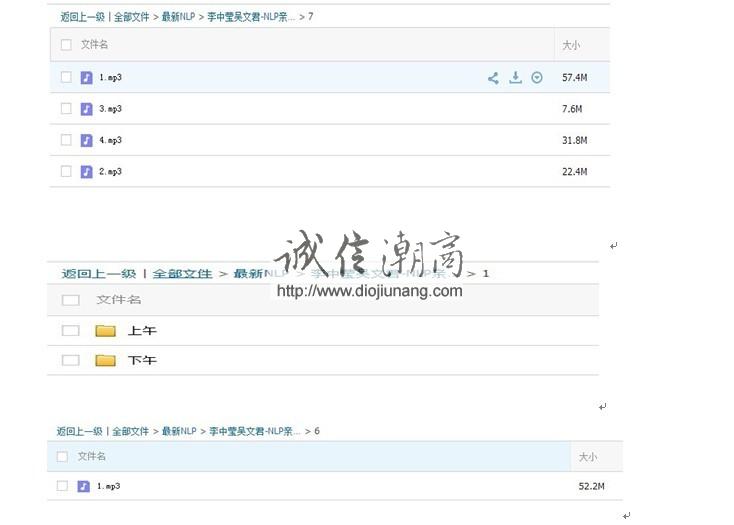Click the 大小 column header in folder 7

point(571,45)
